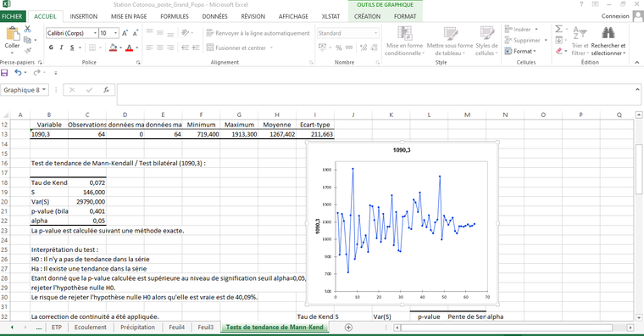Undo last action arrow

point(18,73)
